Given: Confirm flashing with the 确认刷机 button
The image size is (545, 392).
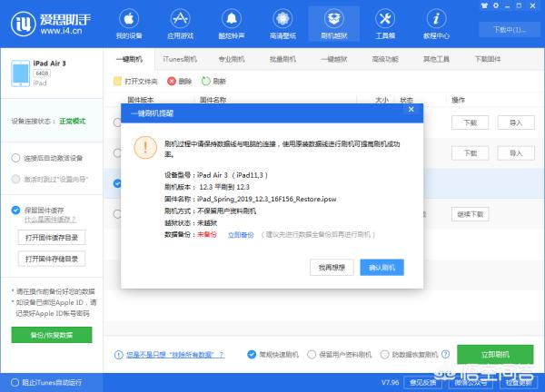Looking at the screenshot, I should point(381,268).
